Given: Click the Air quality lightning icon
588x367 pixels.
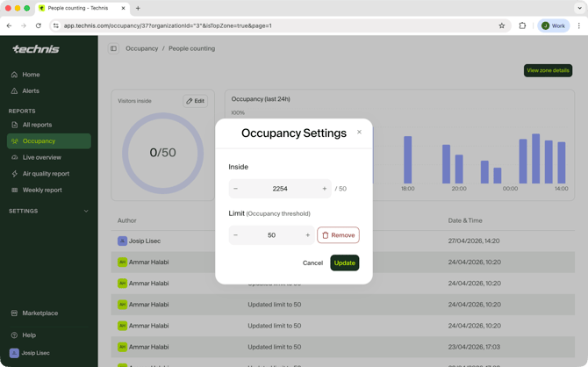Looking at the screenshot, I should point(15,174).
